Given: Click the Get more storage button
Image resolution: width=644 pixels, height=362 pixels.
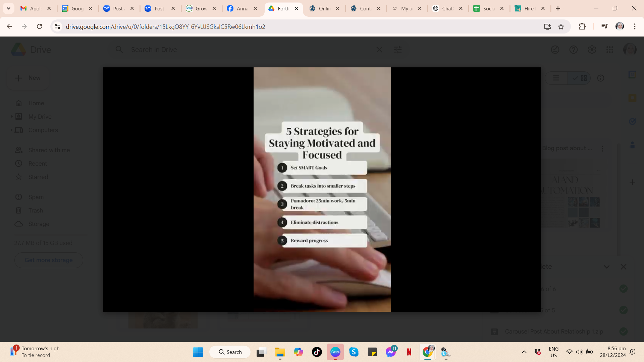Looking at the screenshot, I should pyautogui.click(x=49, y=260).
